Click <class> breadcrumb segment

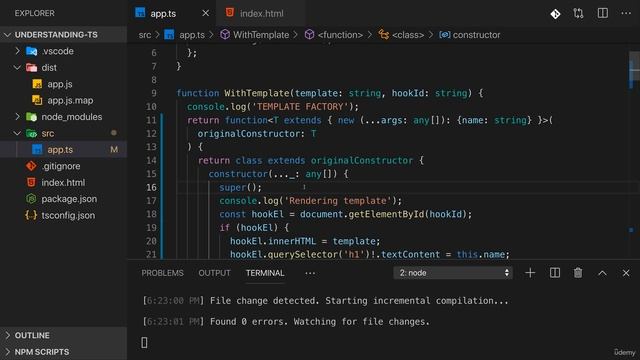click(x=408, y=35)
